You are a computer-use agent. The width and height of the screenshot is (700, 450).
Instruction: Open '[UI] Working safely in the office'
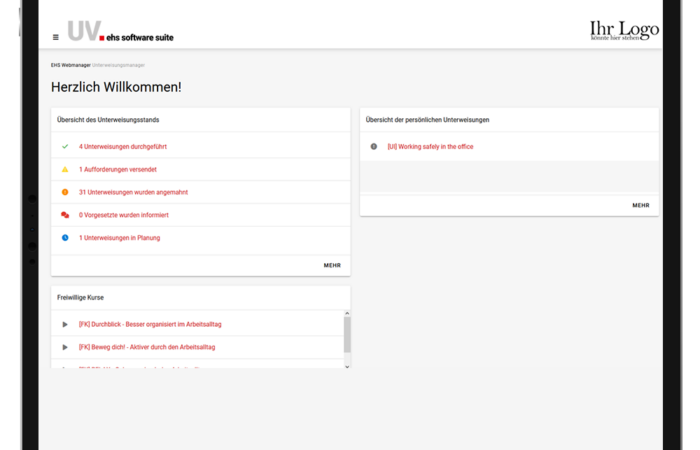click(430, 146)
